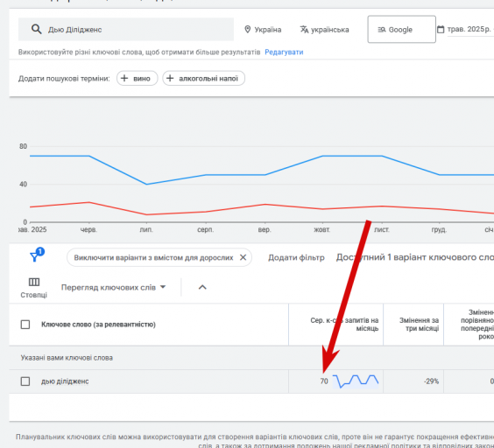Remove the adult content exclusion filter

[243, 257]
